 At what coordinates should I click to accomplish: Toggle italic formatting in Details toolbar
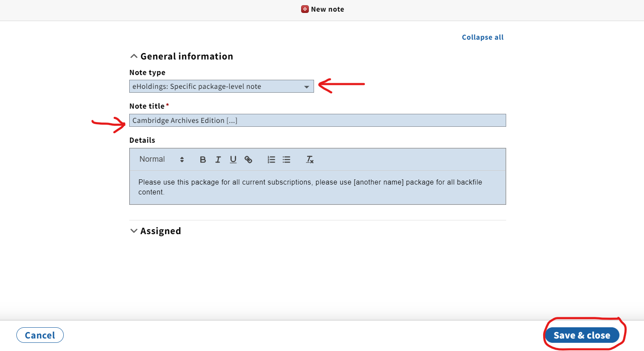click(218, 160)
